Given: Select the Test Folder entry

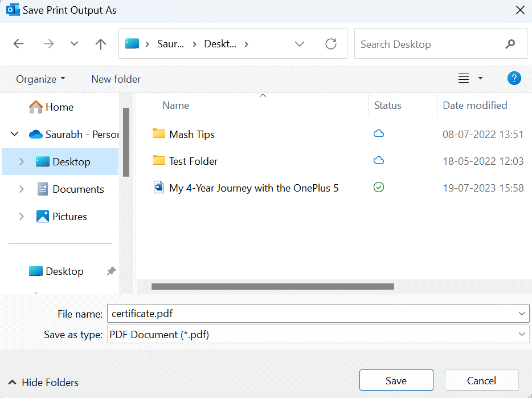Looking at the screenshot, I should click(193, 161).
